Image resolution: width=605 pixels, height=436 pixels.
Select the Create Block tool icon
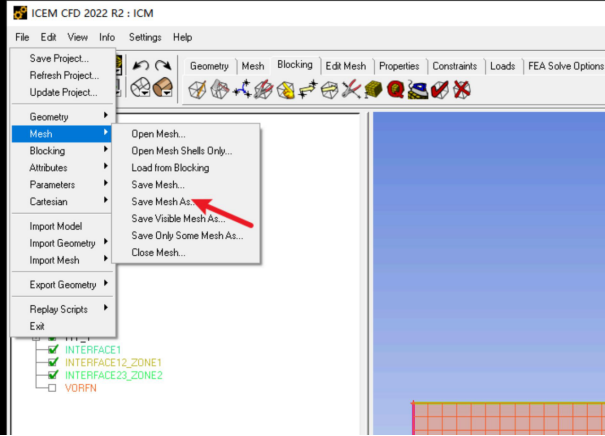[197, 90]
